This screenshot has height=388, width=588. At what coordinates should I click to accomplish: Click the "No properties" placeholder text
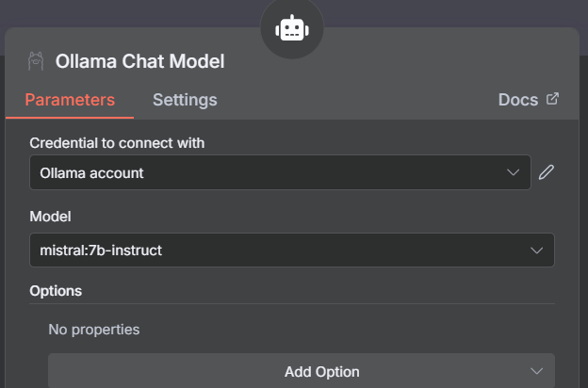coord(94,330)
